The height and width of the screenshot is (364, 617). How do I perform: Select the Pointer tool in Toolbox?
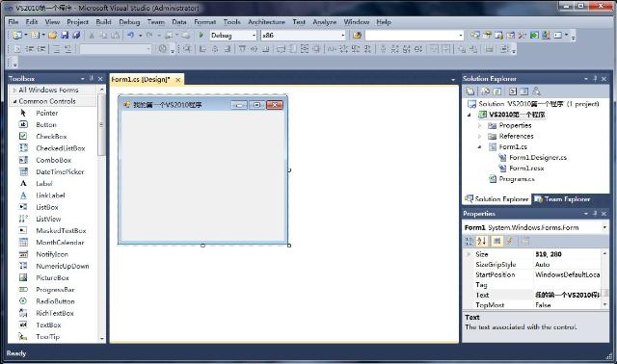tap(52, 113)
